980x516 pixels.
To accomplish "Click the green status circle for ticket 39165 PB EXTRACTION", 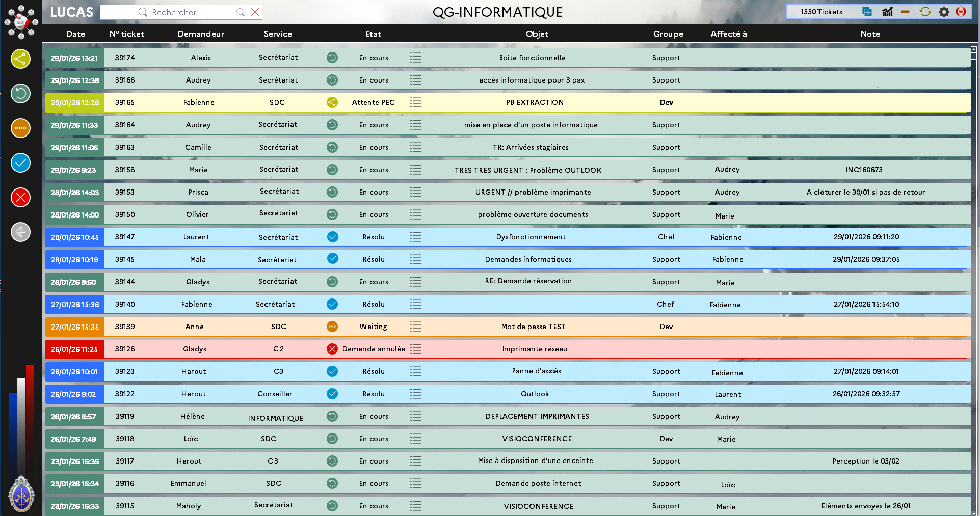I will (332, 102).
